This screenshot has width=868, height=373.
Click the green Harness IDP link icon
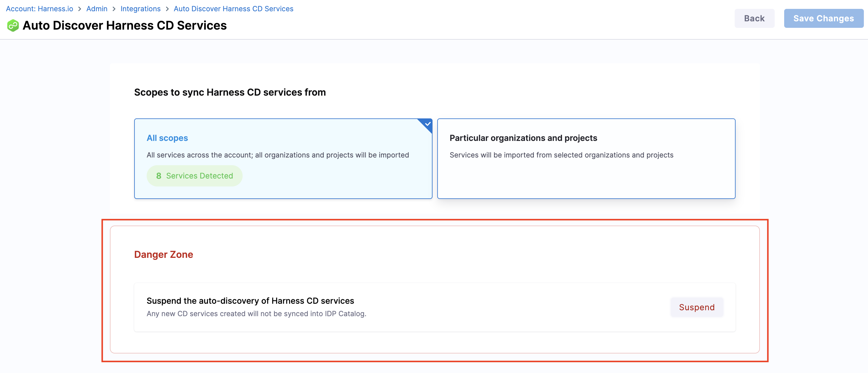coord(13,25)
